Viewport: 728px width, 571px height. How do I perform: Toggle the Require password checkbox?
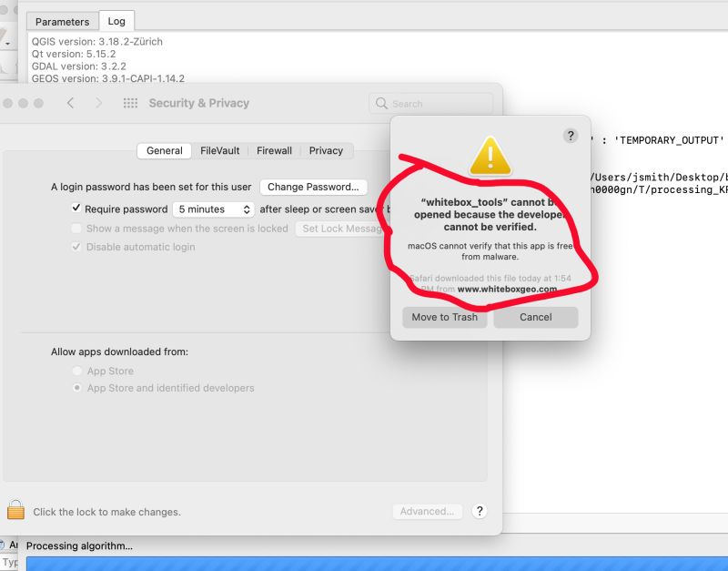[x=76, y=208]
